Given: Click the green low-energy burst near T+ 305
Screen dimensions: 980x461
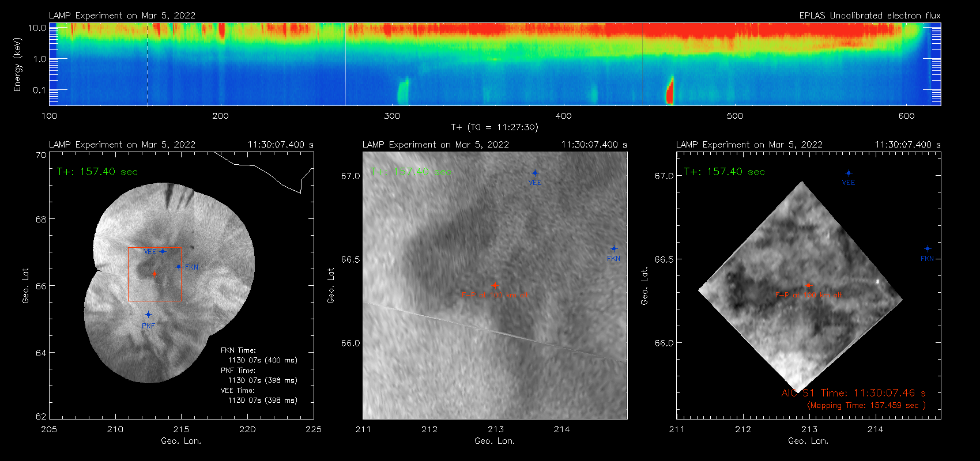Looking at the screenshot, I should point(402,91).
